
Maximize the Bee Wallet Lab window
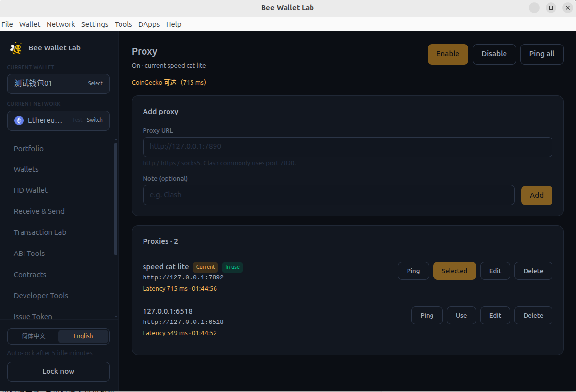(551, 8)
